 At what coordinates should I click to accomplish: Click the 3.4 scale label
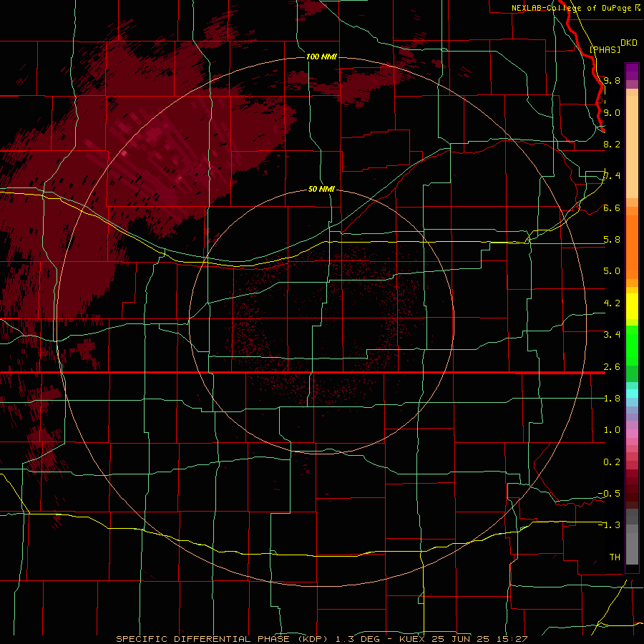612,334
